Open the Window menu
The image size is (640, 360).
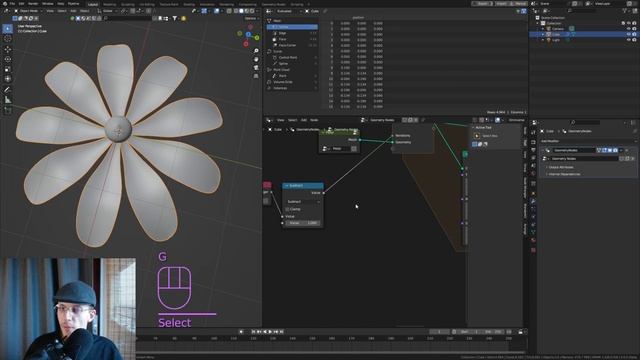(x=47, y=4)
